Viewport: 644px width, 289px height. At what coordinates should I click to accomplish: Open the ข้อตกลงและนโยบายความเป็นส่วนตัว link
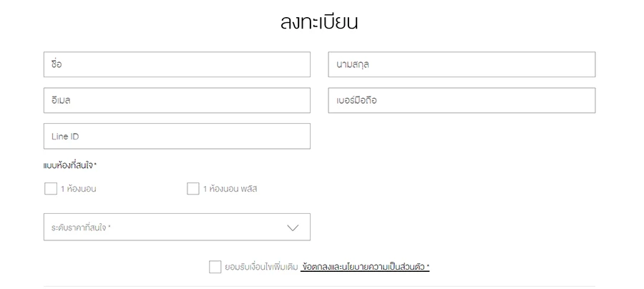coord(363,267)
